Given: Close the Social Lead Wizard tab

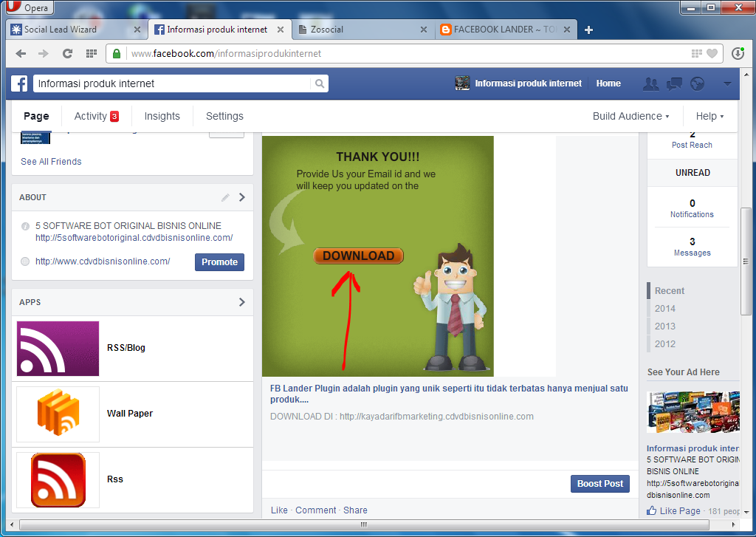Looking at the screenshot, I should pos(137,30).
